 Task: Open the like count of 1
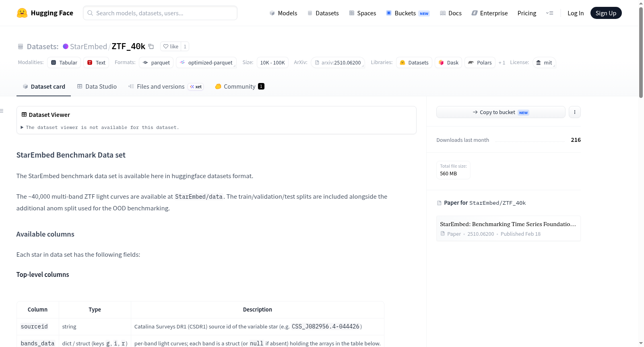[185, 46]
